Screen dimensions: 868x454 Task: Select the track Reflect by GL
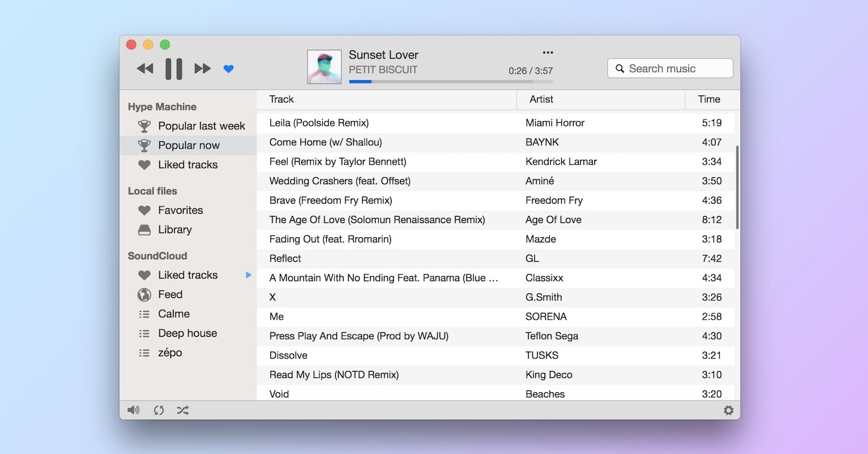click(286, 258)
